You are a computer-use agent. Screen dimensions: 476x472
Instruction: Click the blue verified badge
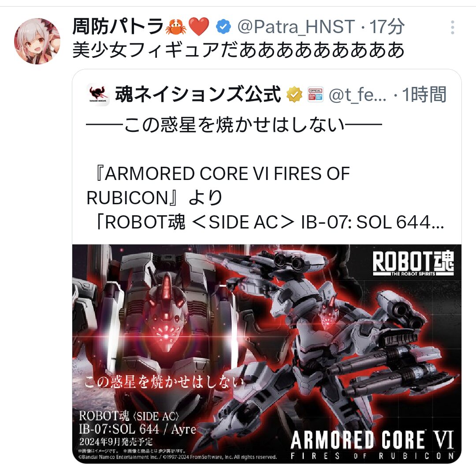(x=223, y=27)
